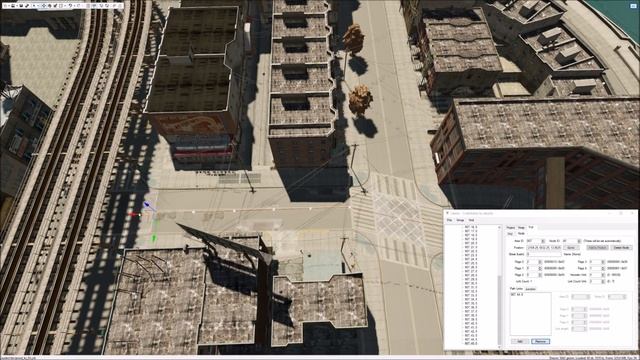640x360 pixels.
Task: Activate the Scale widget tool
Action: pyautogui.click(x=55, y=6)
